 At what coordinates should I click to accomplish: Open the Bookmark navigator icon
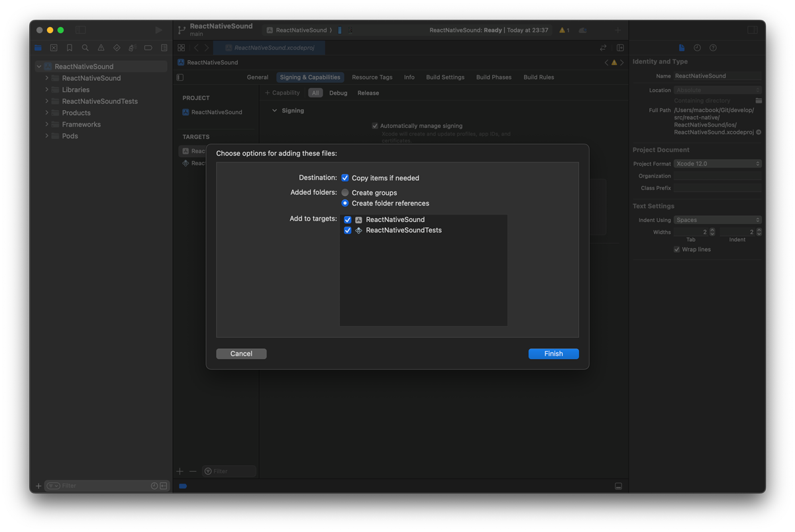(70, 48)
